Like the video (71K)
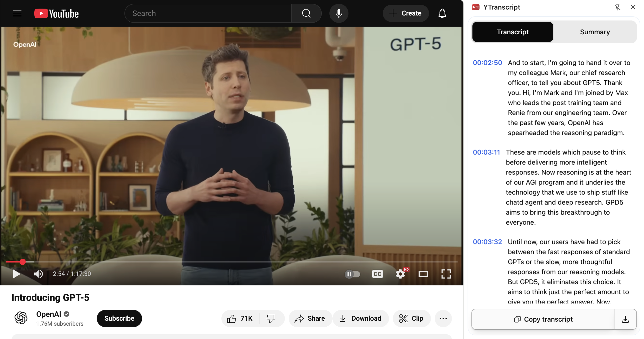 [240, 318]
